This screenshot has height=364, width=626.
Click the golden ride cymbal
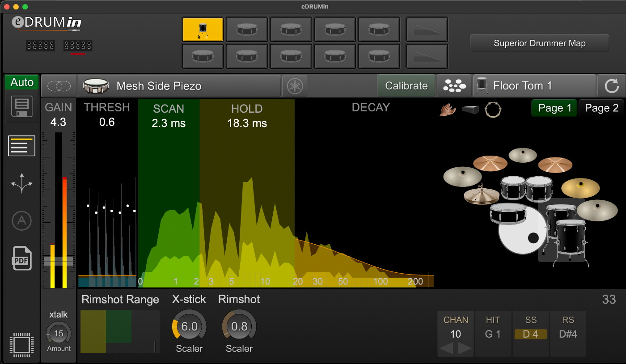pyautogui.click(x=580, y=188)
